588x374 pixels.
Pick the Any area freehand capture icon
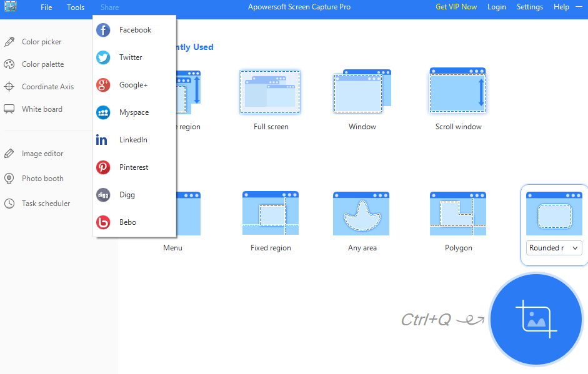pos(361,214)
